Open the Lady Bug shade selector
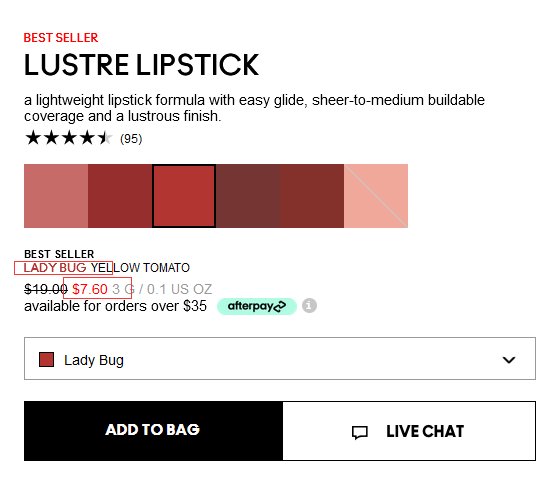545x496 pixels. (x=280, y=358)
